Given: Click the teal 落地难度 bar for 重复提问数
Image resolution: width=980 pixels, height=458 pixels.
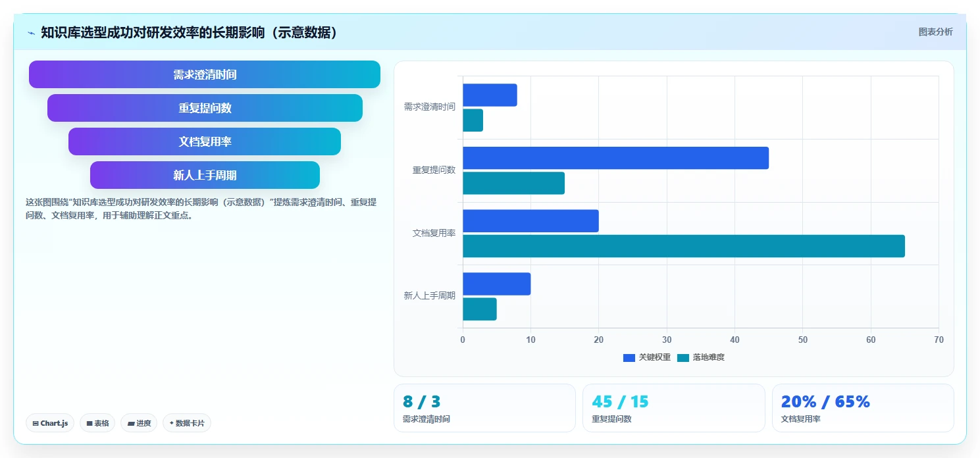Looking at the screenshot, I should point(513,183).
